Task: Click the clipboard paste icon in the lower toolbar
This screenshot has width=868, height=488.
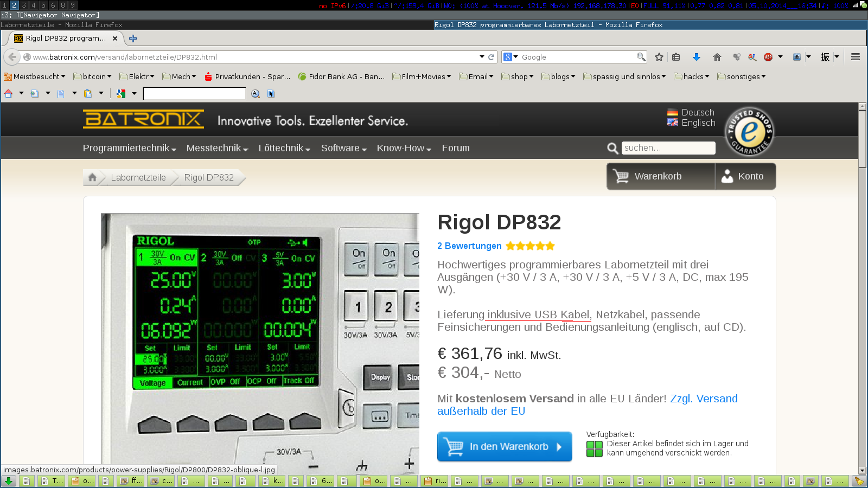Action: click(88, 94)
